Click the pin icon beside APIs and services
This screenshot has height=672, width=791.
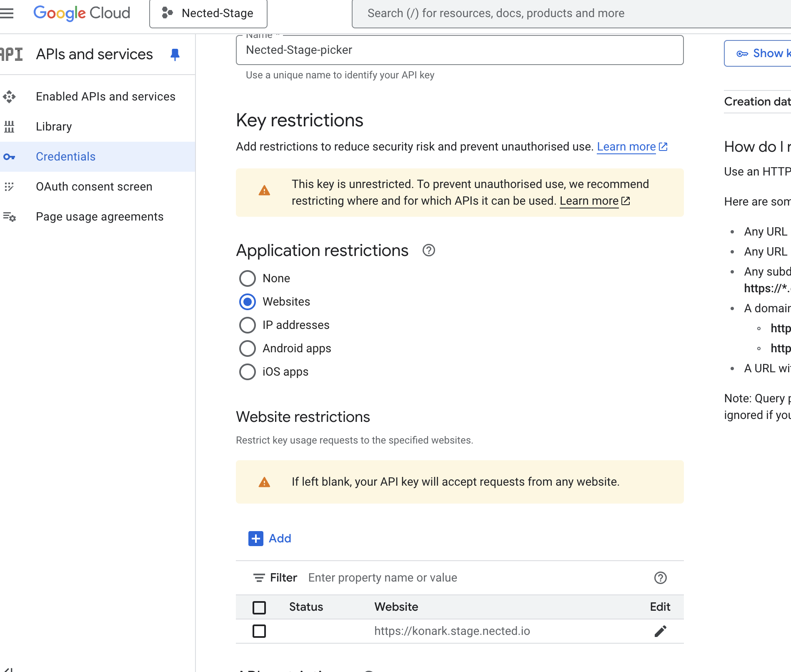point(175,55)
